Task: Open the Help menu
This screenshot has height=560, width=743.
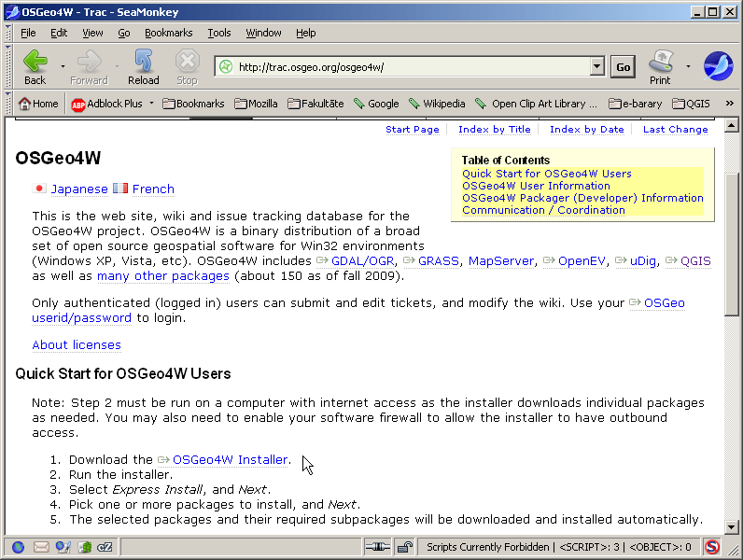Action: [305, 33]
